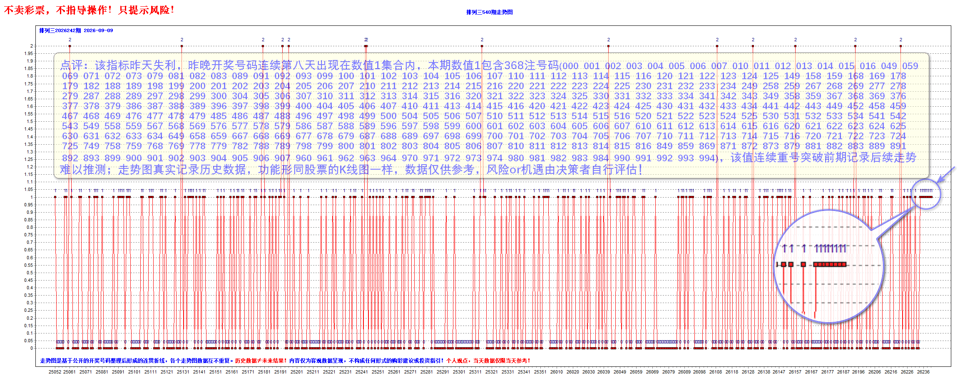
Task: Click the last listed number "994"
Action: click(707, 158)
